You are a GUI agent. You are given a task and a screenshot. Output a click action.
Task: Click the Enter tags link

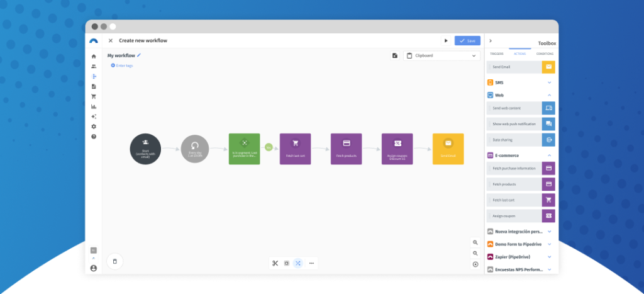[x=122, y=65]
